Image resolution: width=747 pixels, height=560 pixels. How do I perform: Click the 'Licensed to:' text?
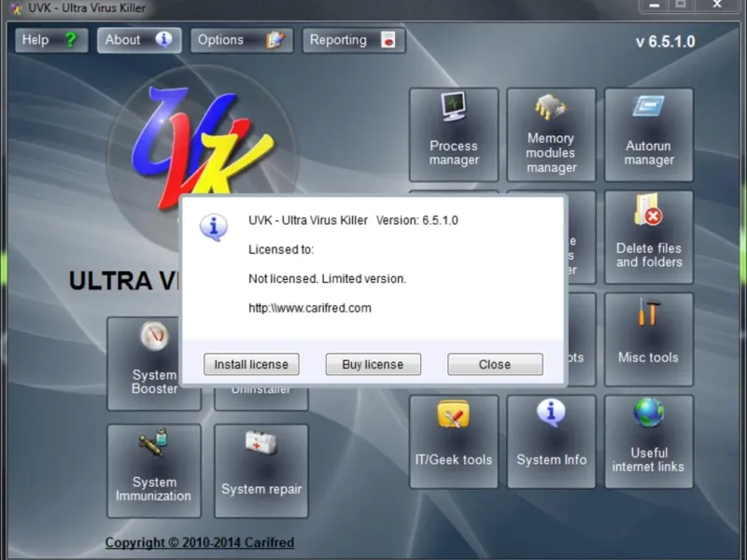281,249
